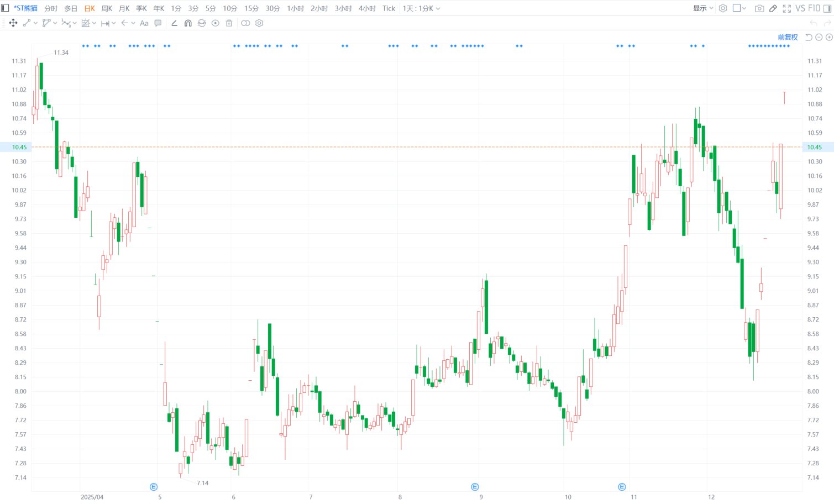
Task: Switch to 周K weekly tab
Action: point(107,8)
